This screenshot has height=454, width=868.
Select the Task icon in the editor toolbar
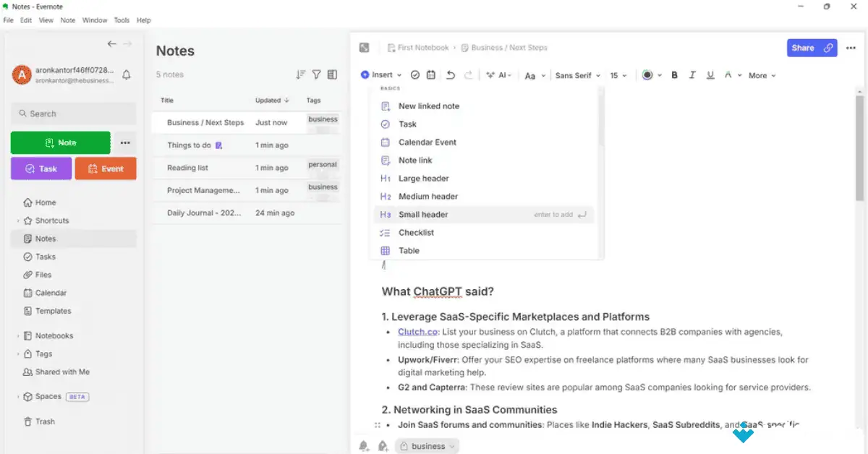tap(414, 74)
